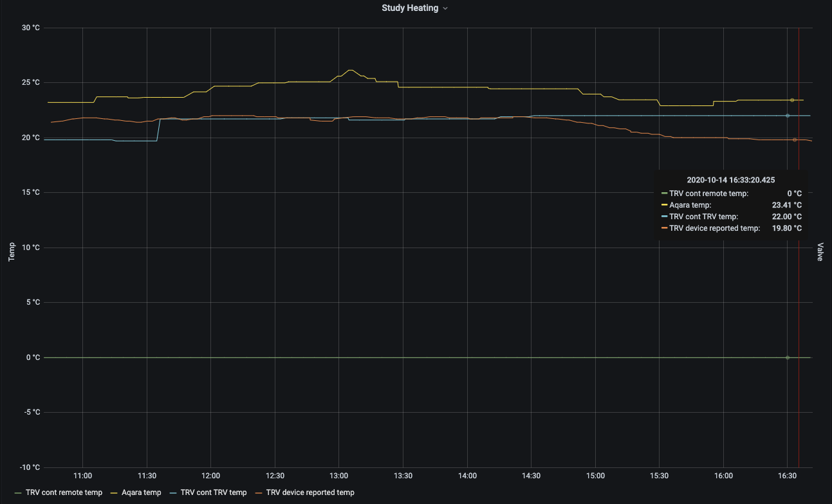The width and height of the screenshot is (832, 504).
Task: Click the 12:00 time axis label
Action: tap(210, 476)
